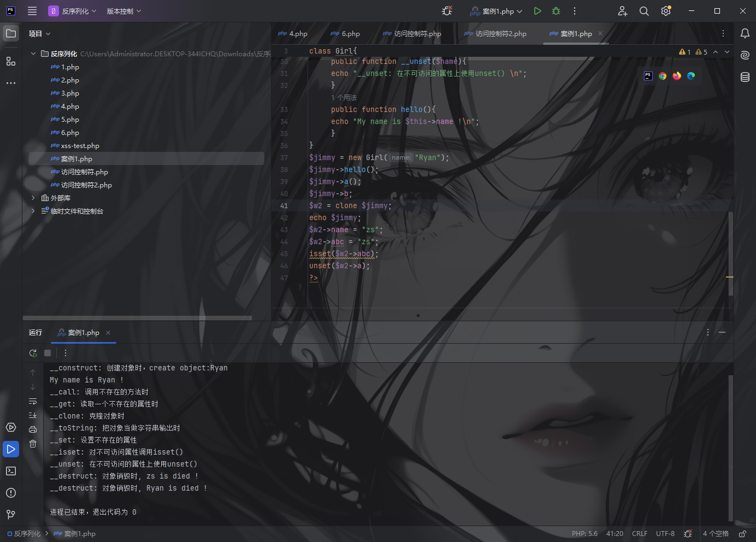Open Notifications bell panel

[745, 33]
